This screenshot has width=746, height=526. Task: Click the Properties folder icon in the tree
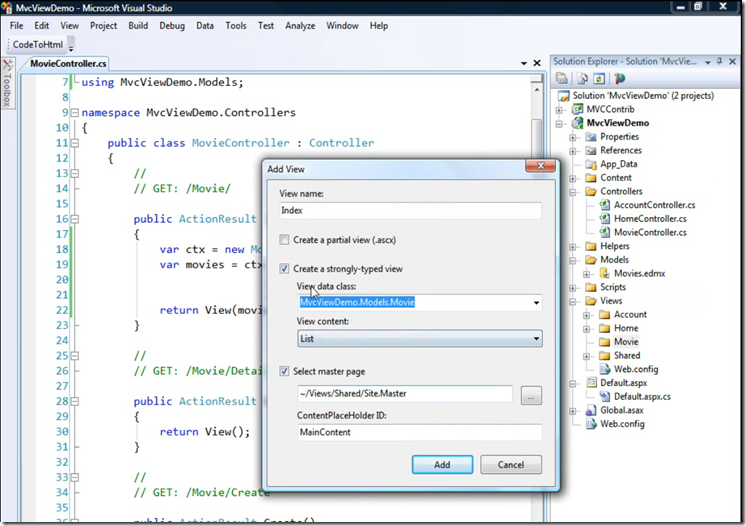(591, 137)
